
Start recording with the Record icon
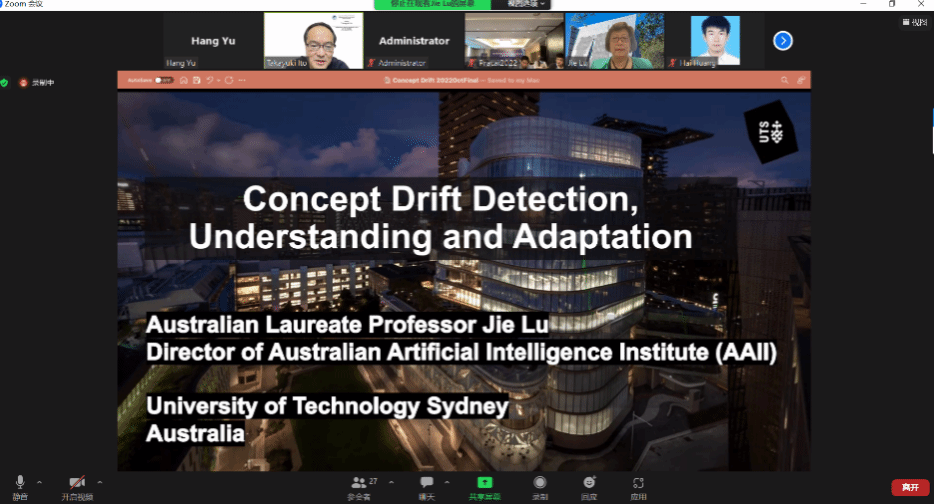[x=540, y=484]
